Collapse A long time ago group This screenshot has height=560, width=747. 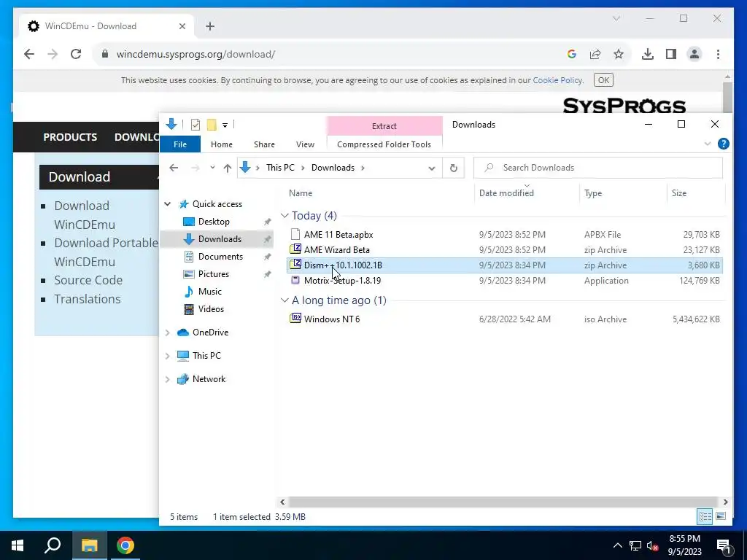pyautogui.click(x=285, y=300)
